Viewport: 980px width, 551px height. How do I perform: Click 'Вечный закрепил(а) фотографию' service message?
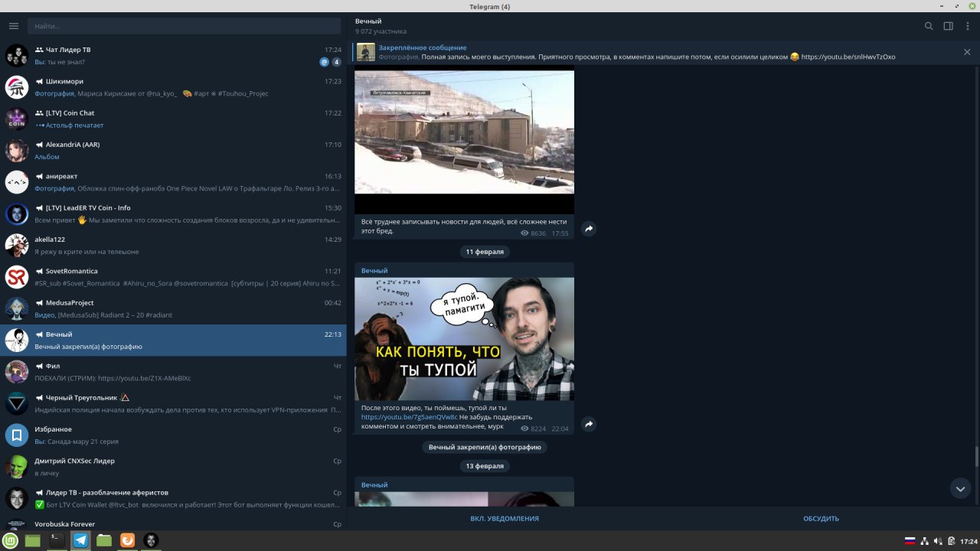point(485,447)
